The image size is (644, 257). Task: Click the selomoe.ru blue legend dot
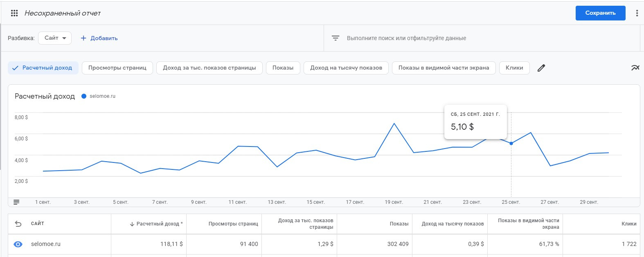[84, 96]
